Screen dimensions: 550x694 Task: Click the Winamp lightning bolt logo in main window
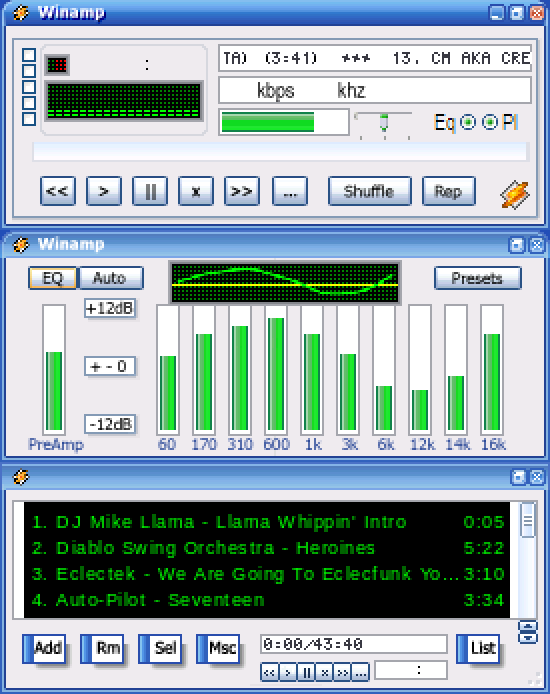coord(515,194)
